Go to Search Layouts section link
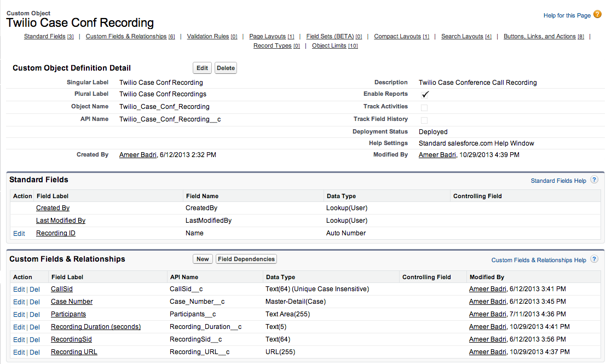Viewport: 606px width, 364px height. (466, 36)
